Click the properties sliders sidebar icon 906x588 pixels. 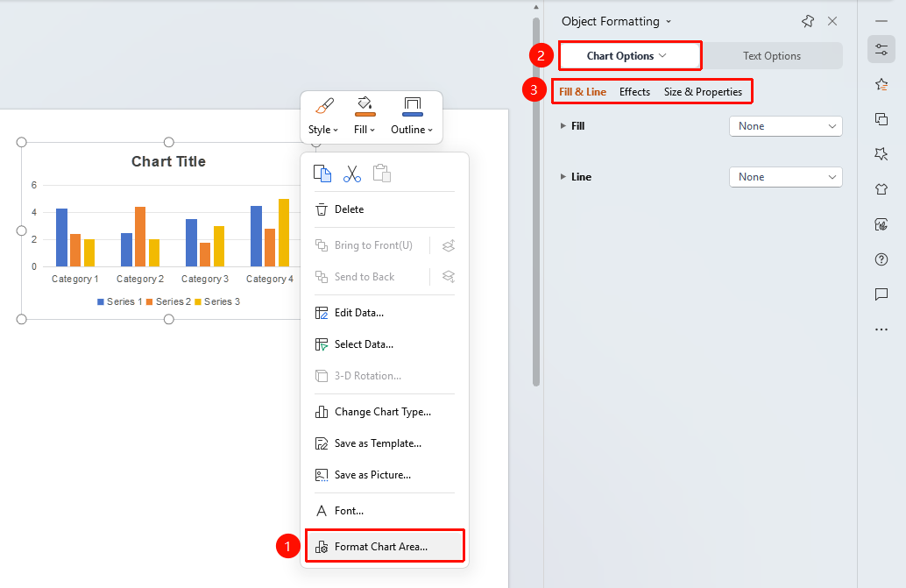tap(881, 49)
